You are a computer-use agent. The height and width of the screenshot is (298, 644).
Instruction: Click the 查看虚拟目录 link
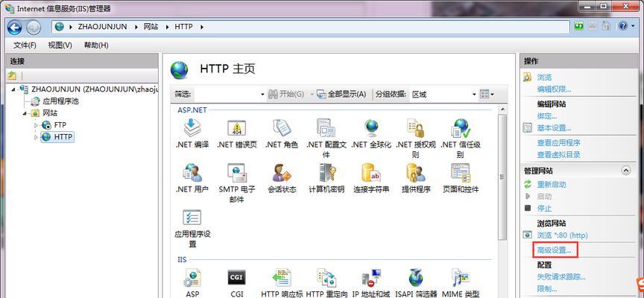pyautogui.click(x=558, y=155)
